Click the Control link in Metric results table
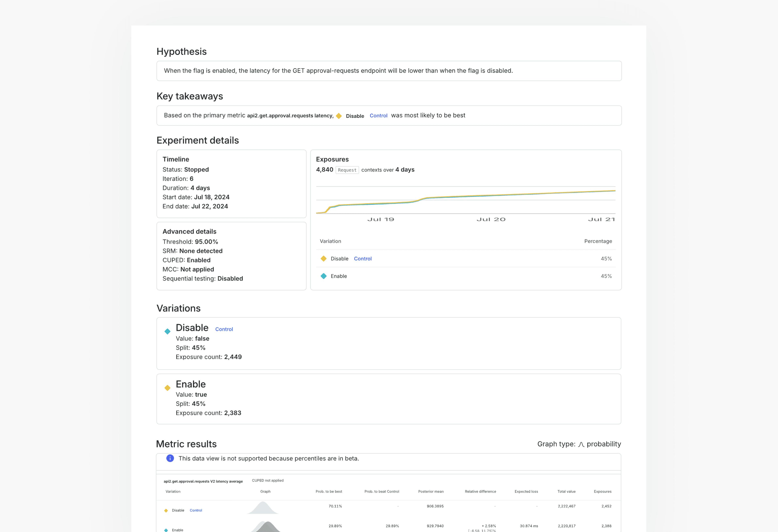The image size is (778, 532). tap(196, 511)
